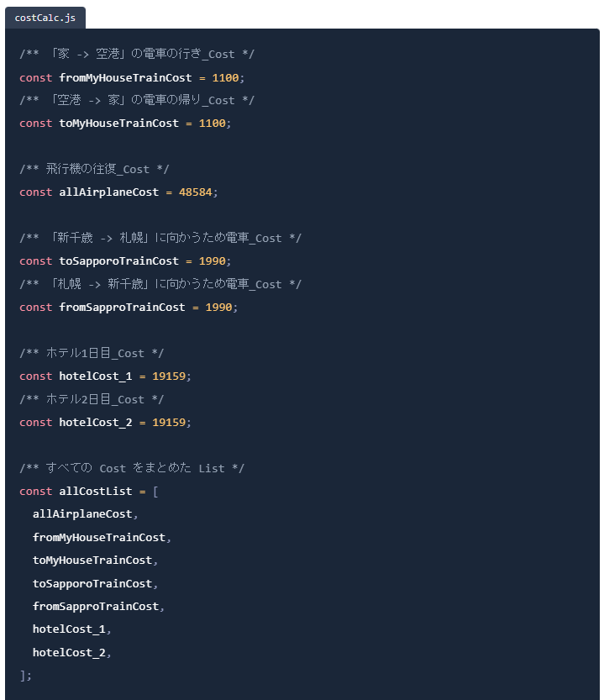
Task: Click hotelCost_2 list entry
Action: click(69, 653)
